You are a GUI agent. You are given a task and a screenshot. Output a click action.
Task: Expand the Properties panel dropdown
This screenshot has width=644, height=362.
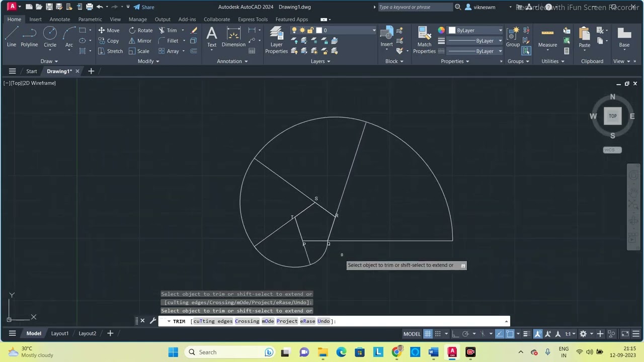pos(455,61)
